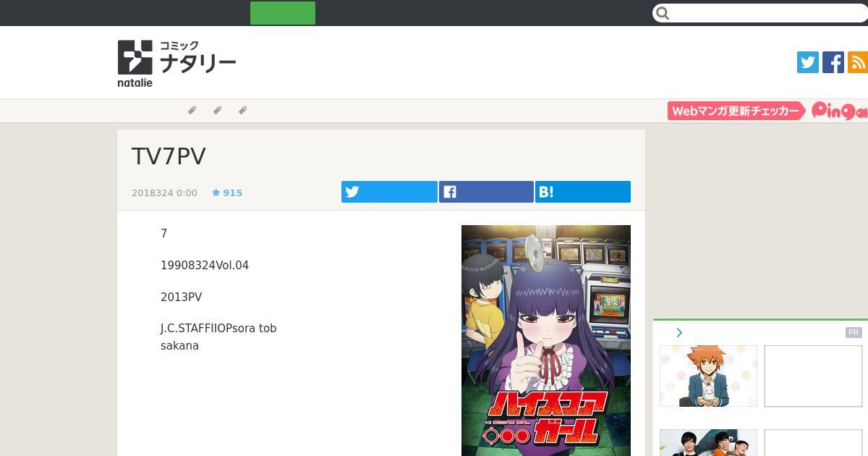The height and width of the screenshot is (456, 868).
Task: Open the Facebook icon in header
Action: pos(833,62)
